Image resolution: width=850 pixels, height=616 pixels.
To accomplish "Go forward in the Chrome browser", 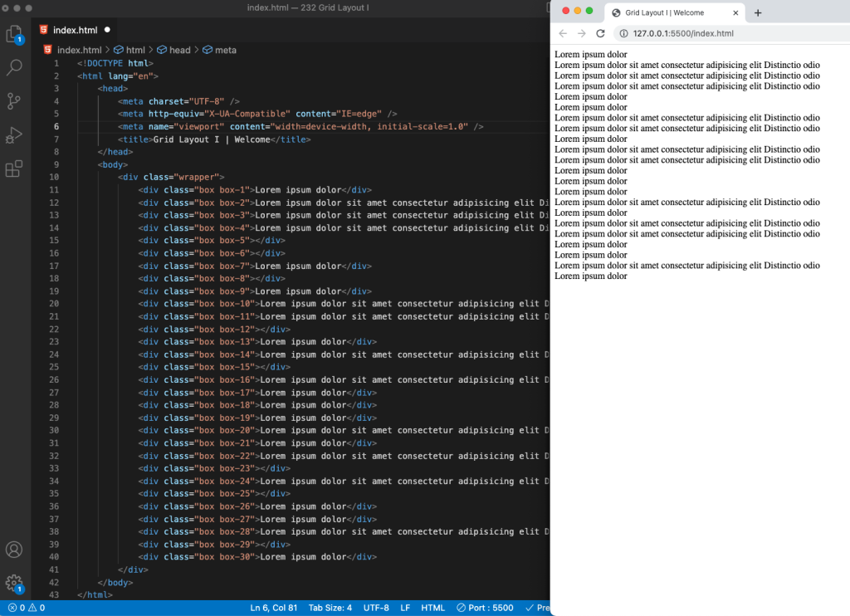I will point(582,33).
